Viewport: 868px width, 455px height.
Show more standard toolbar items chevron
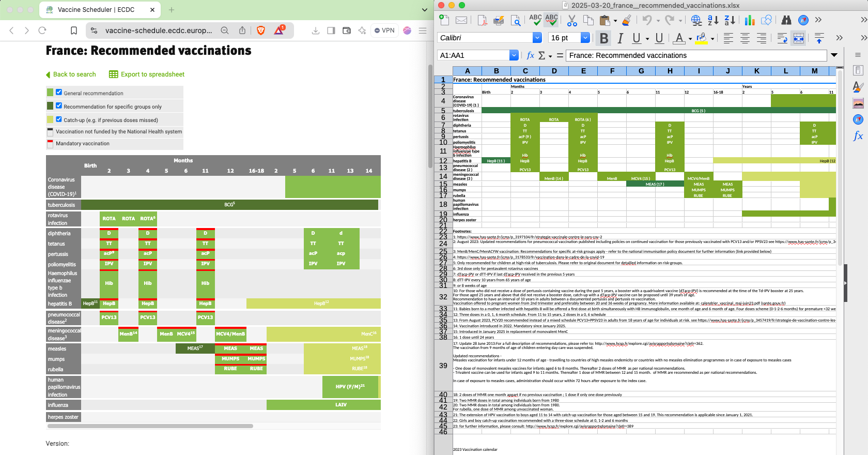[x=818, y=20]
